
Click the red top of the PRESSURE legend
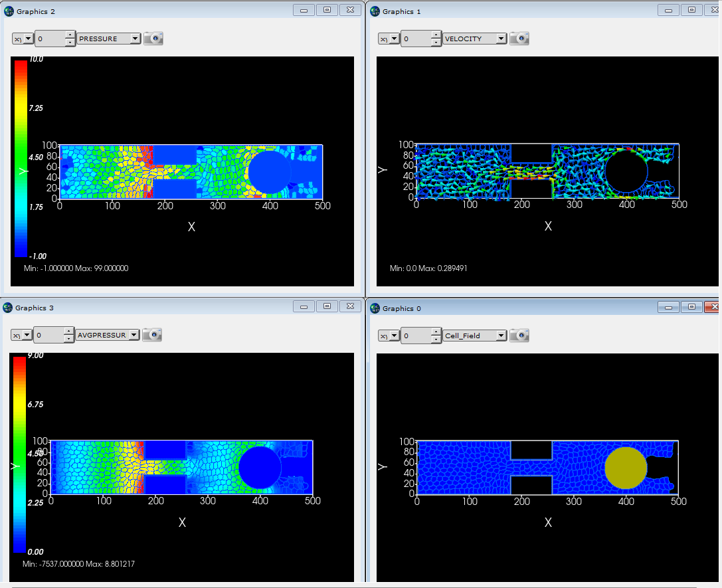(21, 64)
